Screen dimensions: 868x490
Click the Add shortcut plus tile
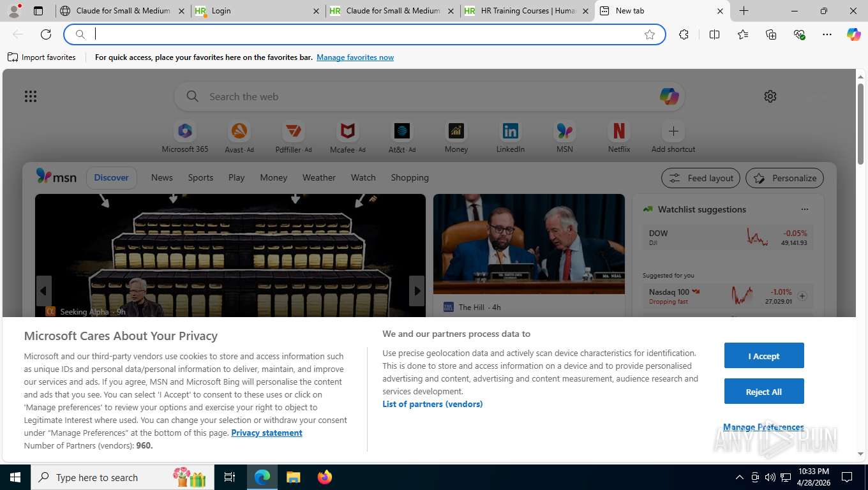pos(673,137)
